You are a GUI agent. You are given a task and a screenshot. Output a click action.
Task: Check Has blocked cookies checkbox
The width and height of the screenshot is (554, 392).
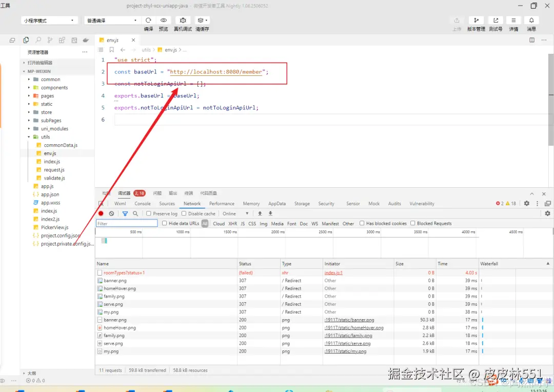(362, 223)
